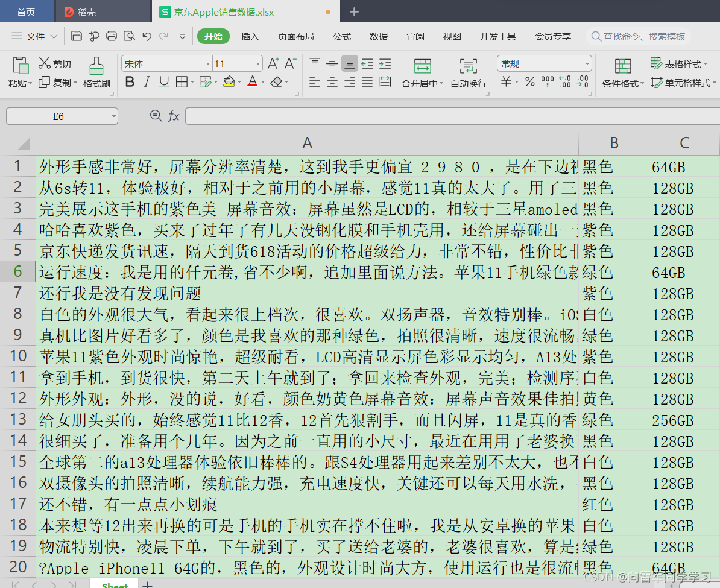The image size is (720, 588).
Task: Apply thousands separator 000 format
Action: pos(548,81)
